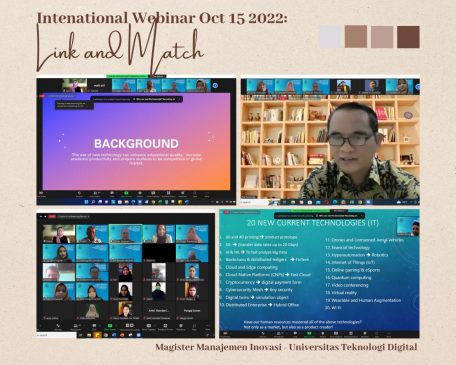Screen dimensions: 456x365
Task: Click the speaker video with bookshelf
Action: click(x=330, y=141)
